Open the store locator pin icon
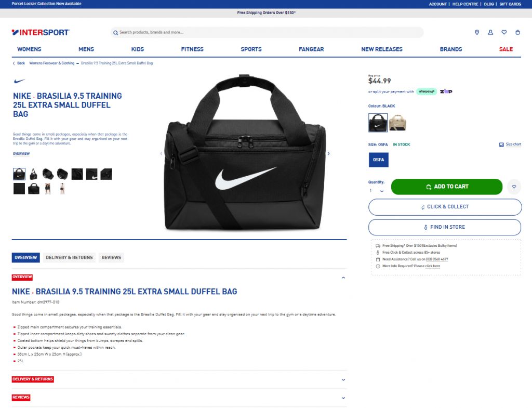Viewport: 532px width, 408px height. (x=477, y=32)
